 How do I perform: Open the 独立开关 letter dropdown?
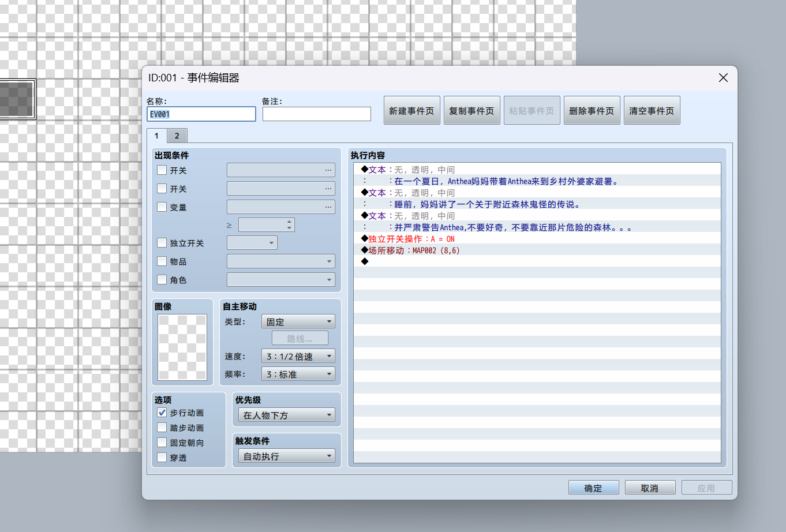[252, 243]
